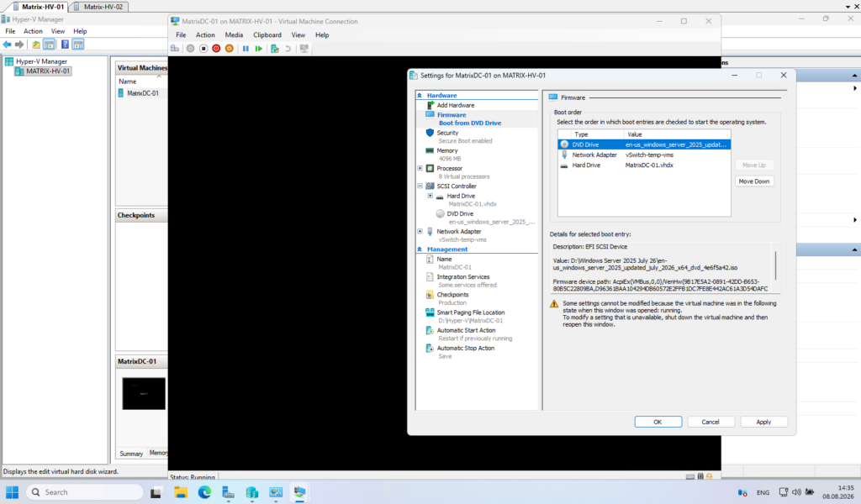Click the Enhanced Session icon in the VM toolbar
This screenshot has height=504, width=861.
point(304,49)
